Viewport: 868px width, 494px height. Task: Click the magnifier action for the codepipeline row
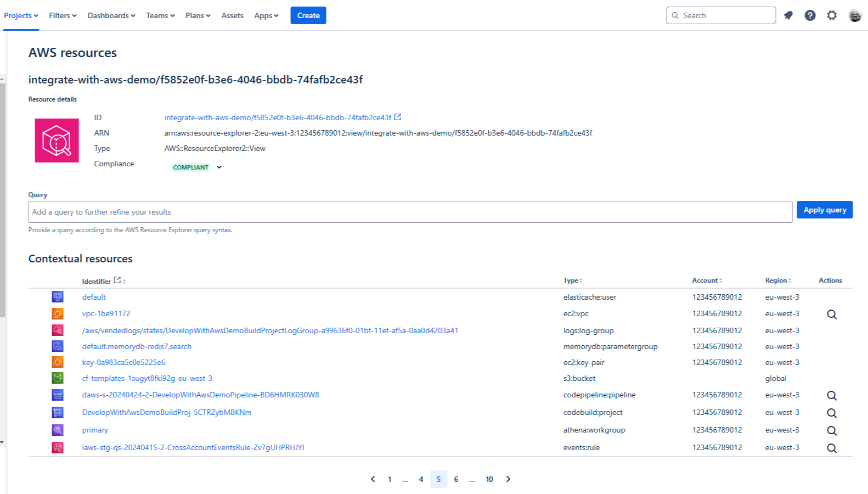(832, 396)
